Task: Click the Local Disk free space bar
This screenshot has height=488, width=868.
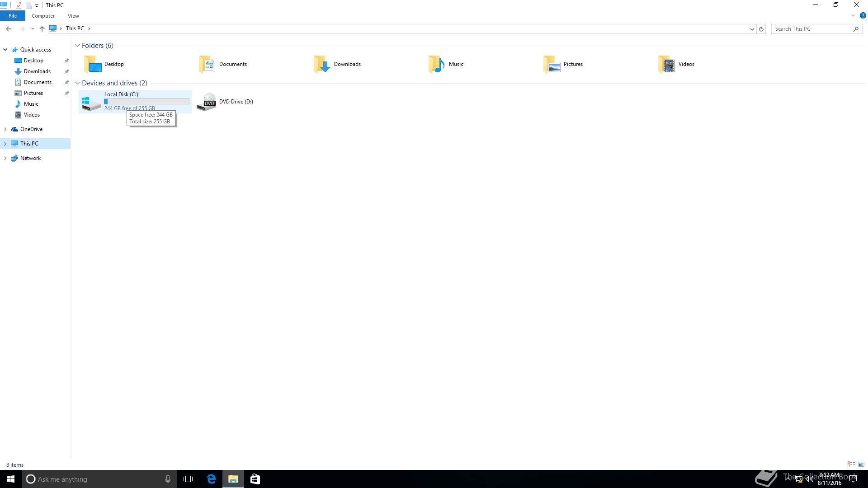Action: 147,102
